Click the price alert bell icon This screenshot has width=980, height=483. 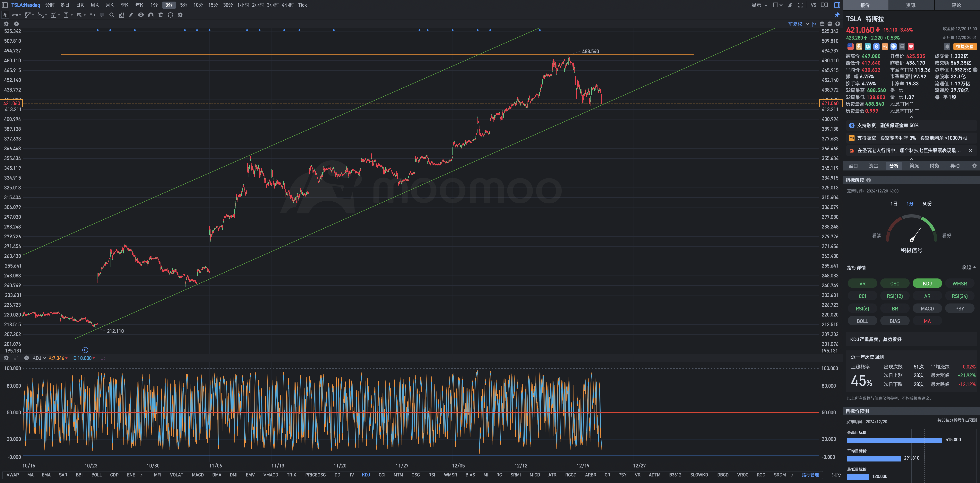(947, 46)
